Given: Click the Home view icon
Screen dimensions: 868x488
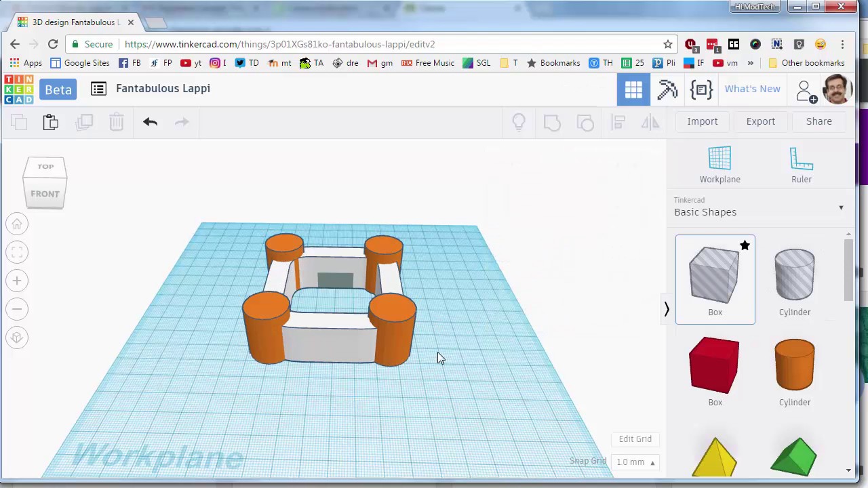Looking at the screenshot, I should click(x=16, y=224).
